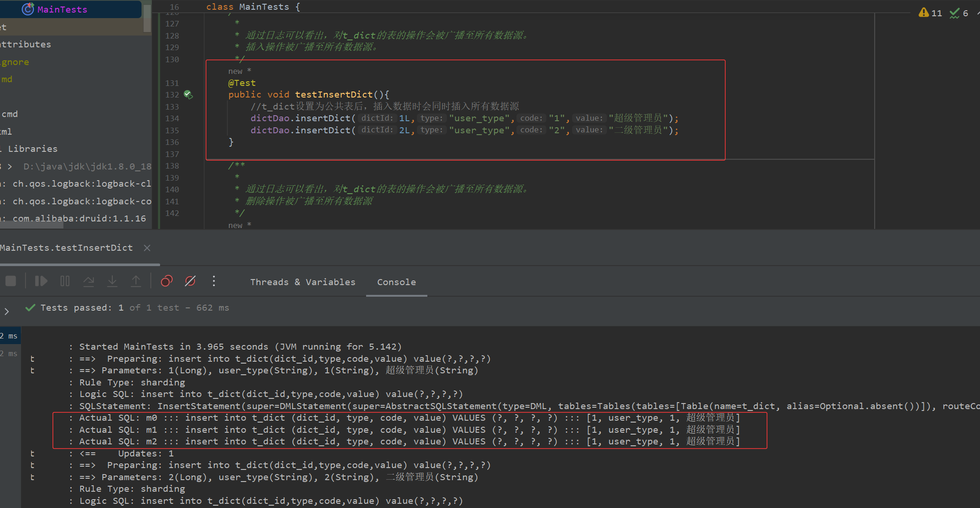Click the green checkmark count 6
980x508 pixels.
click(x=959, y=13)
